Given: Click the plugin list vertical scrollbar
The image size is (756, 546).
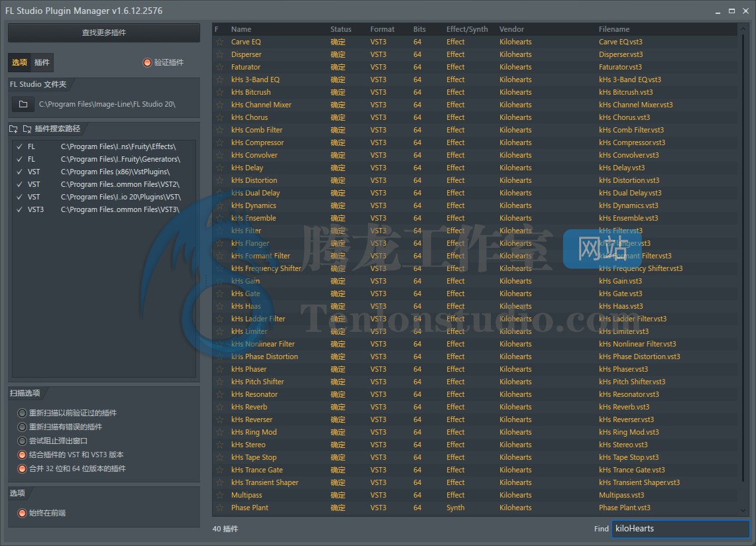Looking at the screenshot, I should click(x=743, y=258).
